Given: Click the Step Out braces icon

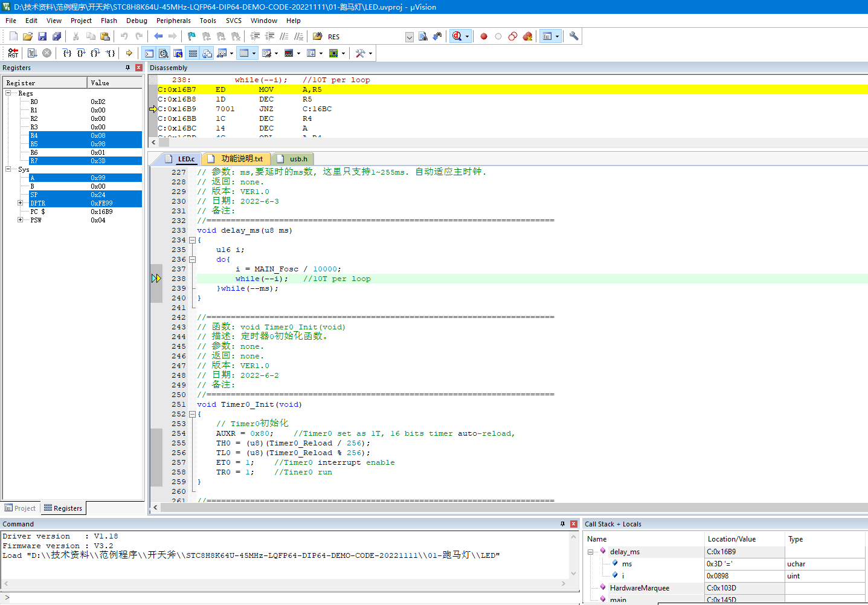Looking at the screenshot, I should click(95, 53).
